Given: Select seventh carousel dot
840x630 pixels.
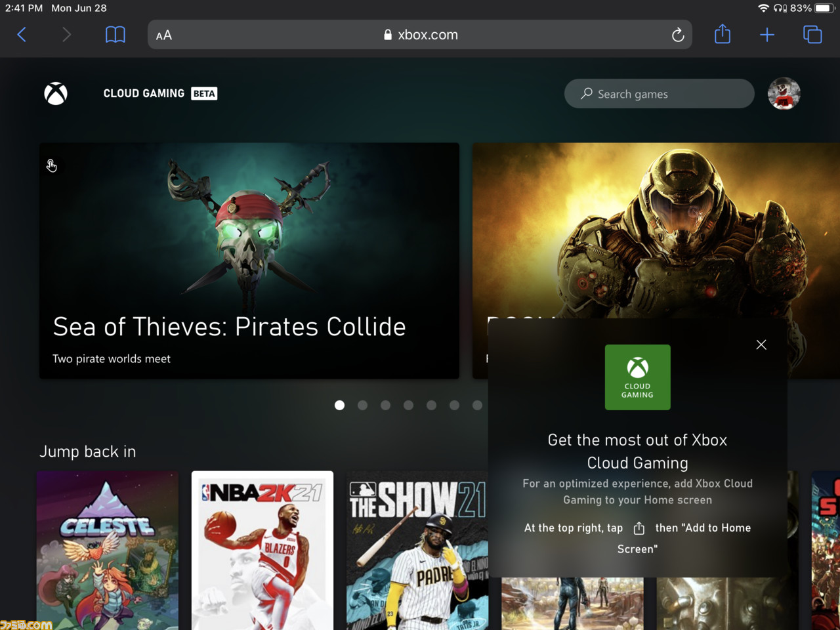Looking at the screenshot, I should [477, 405].
